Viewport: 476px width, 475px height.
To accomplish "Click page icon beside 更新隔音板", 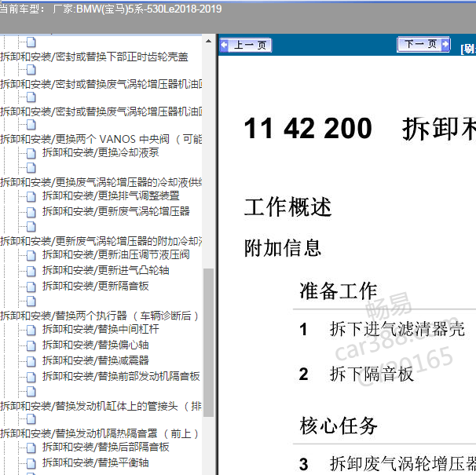I will 31,287.
